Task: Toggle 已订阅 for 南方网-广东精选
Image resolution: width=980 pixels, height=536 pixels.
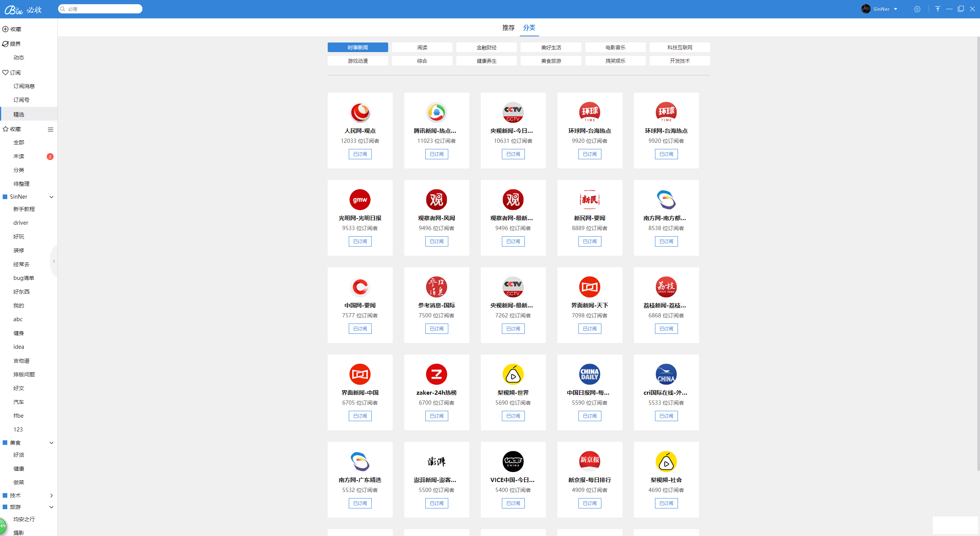Action: point(360,503)
